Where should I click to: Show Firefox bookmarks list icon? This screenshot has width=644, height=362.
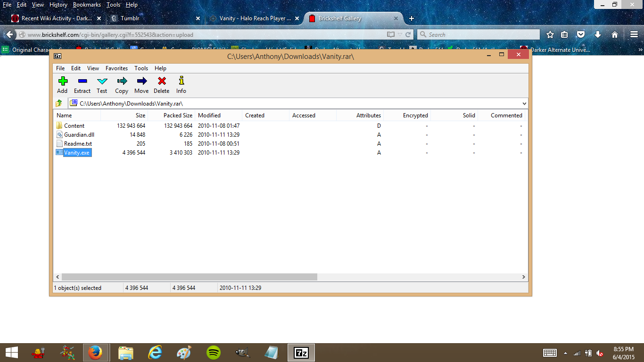pos(565,34)
